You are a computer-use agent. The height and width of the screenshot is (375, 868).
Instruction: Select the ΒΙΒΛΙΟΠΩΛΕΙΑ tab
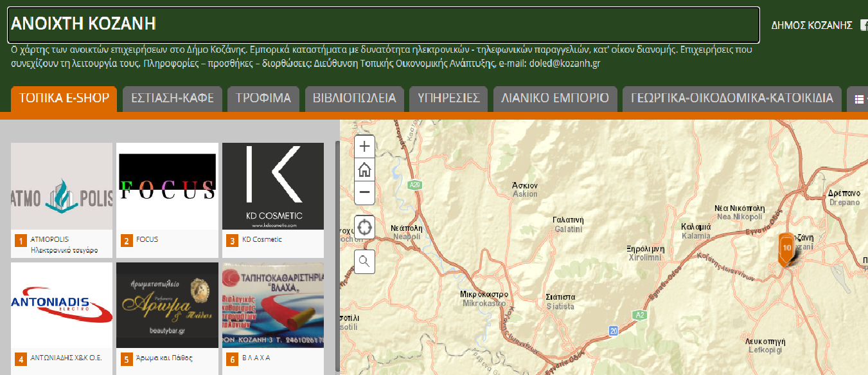pos(353,98)
